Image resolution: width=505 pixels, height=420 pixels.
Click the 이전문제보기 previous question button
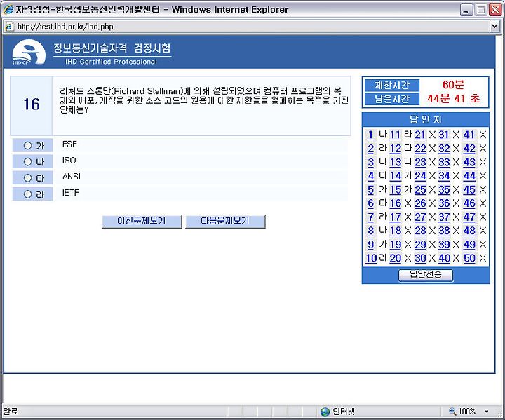142,222
